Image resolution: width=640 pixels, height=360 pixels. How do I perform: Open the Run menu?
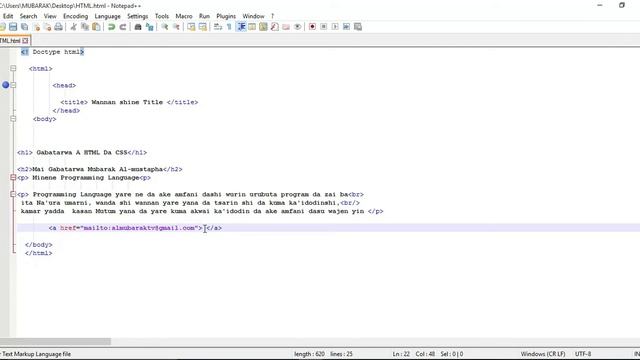tap(204, 16)
